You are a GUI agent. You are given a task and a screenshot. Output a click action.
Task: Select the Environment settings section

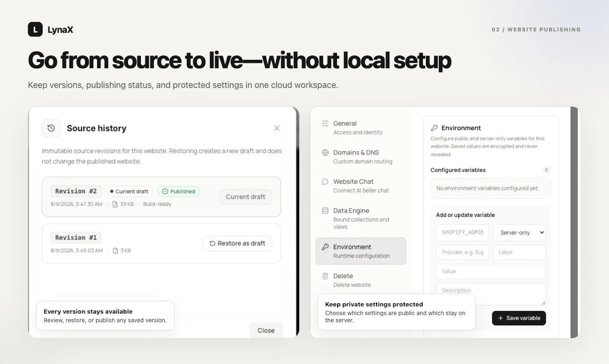360,251
